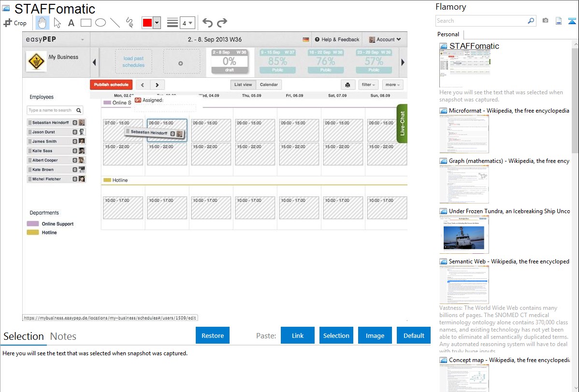Click the magnifier icon in Flamory search
This screenshot has width=579, height=392.
(531, 21)
